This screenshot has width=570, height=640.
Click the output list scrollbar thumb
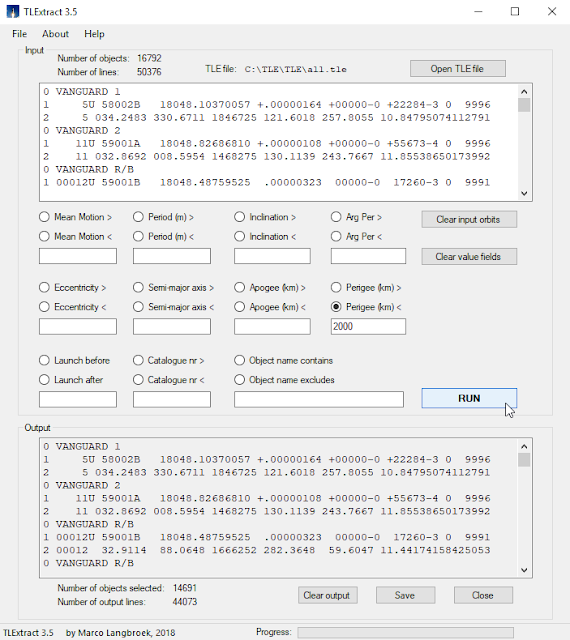click(x=524, y=460)
